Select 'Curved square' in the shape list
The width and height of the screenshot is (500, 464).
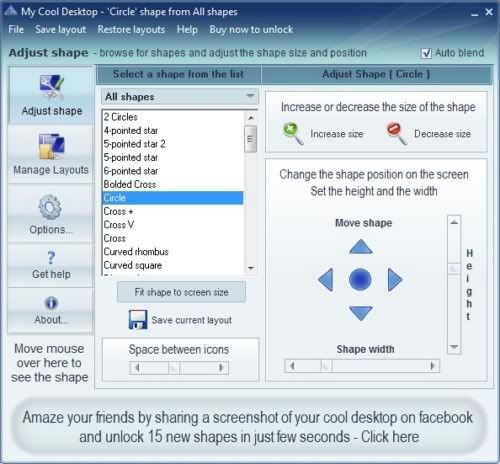coord(173,265)
